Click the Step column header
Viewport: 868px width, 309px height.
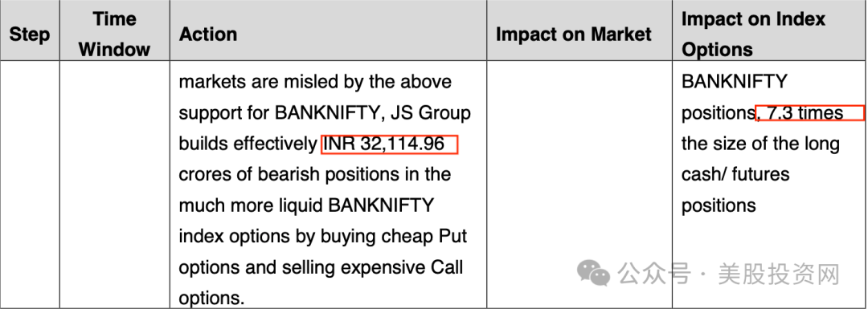(30, 35)
